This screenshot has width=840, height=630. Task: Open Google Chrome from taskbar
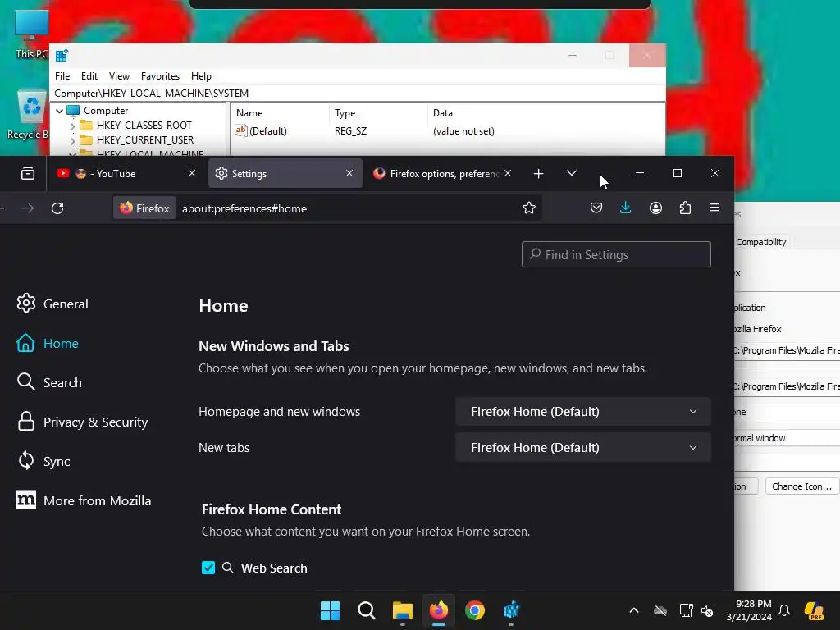475,610
